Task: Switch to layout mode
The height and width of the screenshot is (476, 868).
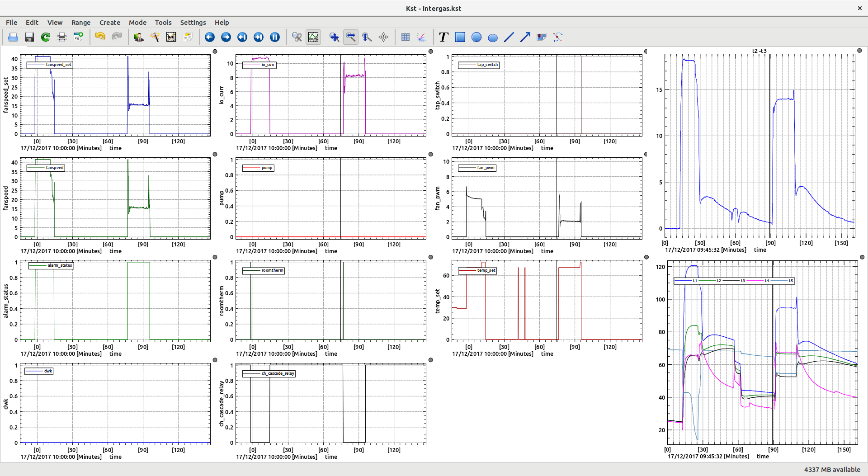Action: [x=383, y=37]
